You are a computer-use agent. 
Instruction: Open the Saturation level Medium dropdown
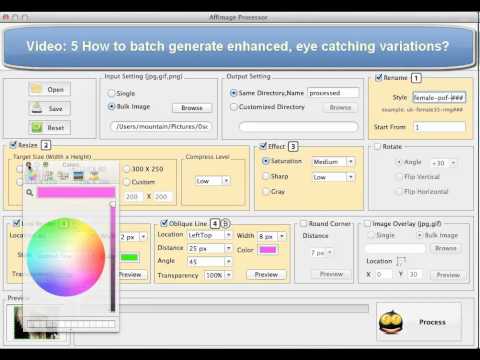pyautogui.click(x=333, y=162)
